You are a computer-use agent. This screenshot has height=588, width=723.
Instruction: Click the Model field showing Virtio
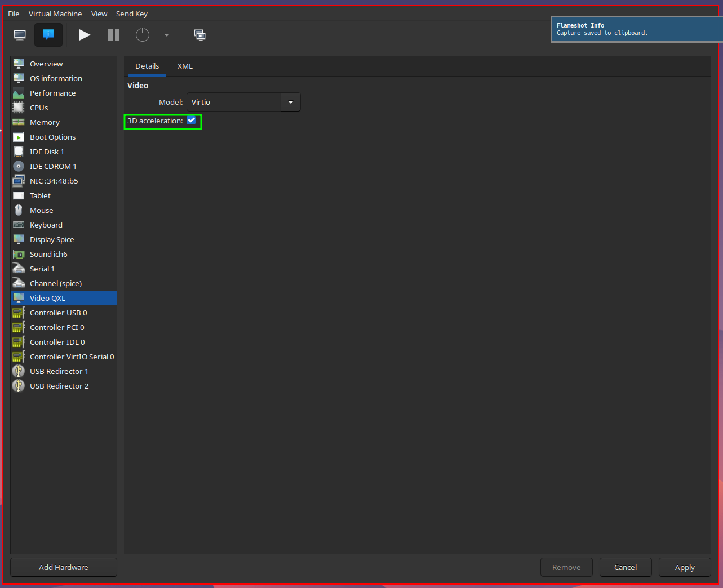[234, 102]
